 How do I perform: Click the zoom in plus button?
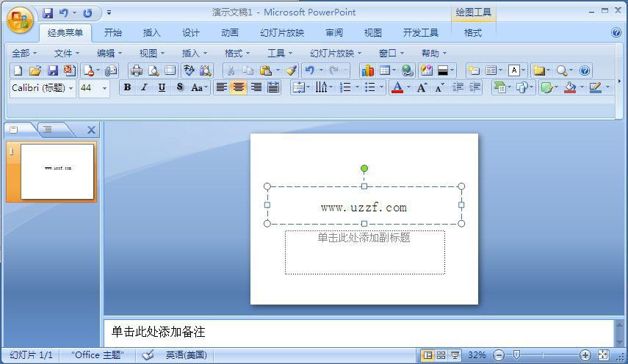pyautogui.click(x=585, y=354)
